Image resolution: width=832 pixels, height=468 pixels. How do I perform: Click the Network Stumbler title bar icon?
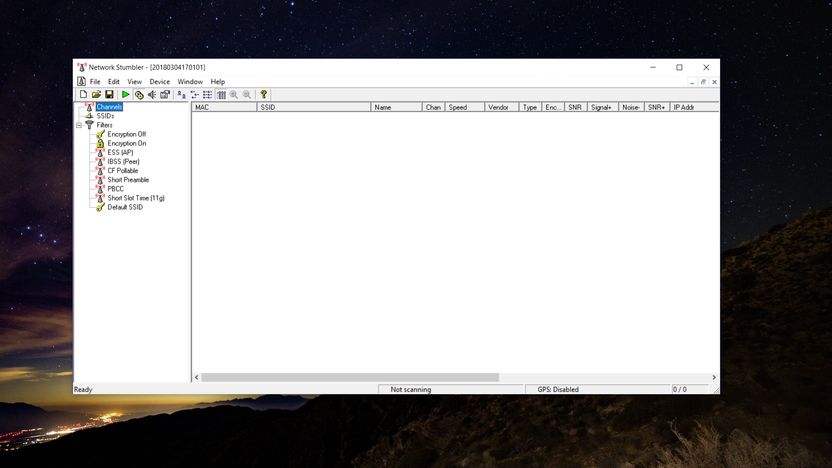tap(82, 67)
